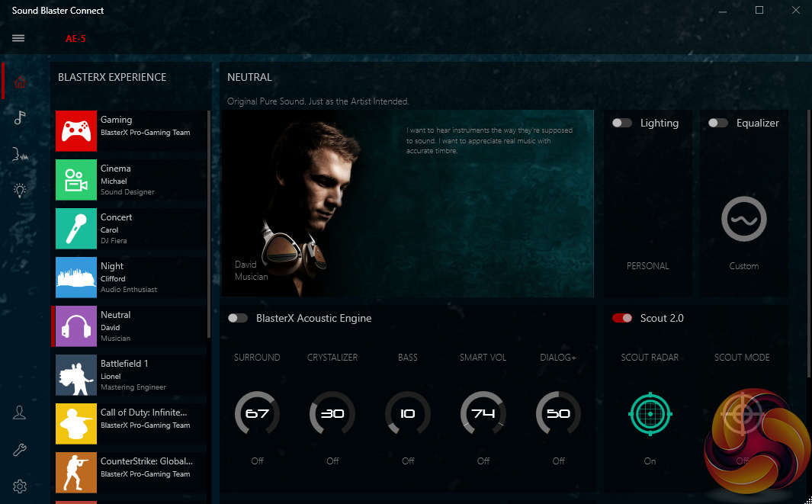812x504 pixels.
Task: Open the wrench setup icon
Action: (x=20, y=450)
